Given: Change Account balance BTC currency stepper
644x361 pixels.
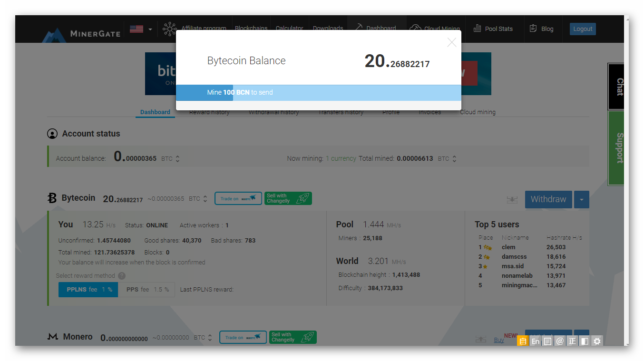Looking at the screenshot, I should (x=177, y=159).
